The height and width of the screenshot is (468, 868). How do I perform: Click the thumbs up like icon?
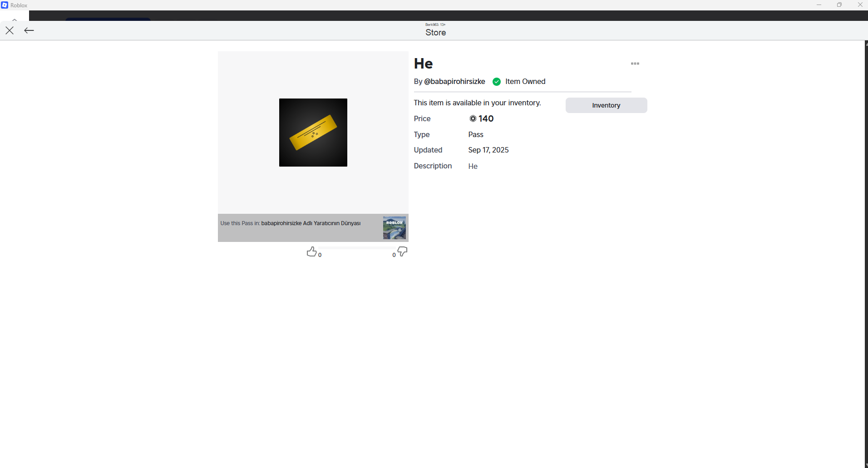tap(311, 251)
